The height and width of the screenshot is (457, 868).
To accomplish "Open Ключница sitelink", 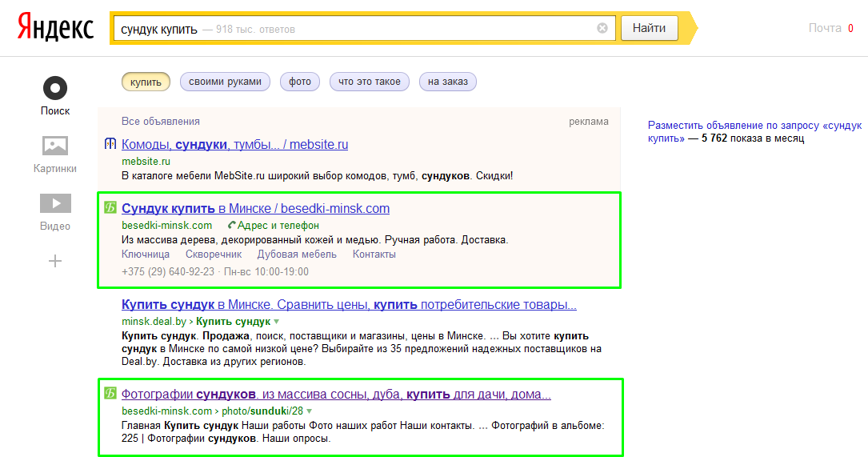I will point(146,255).
